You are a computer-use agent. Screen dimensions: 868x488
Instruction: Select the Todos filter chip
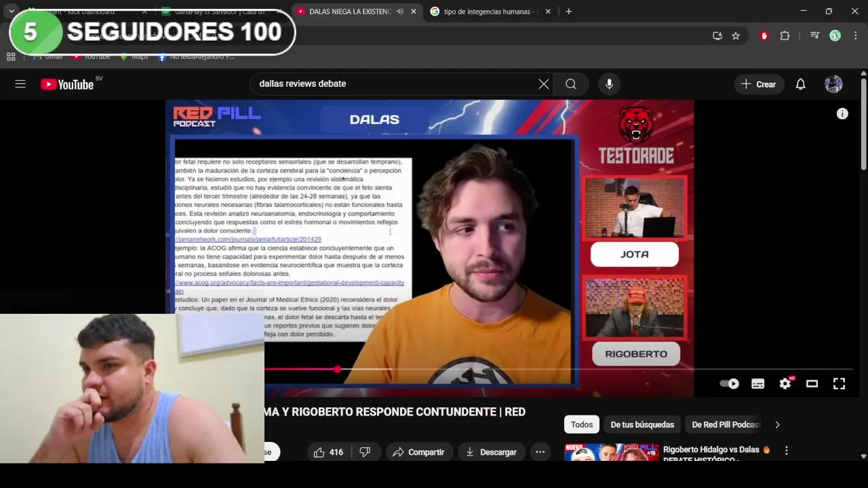point(581,425)
